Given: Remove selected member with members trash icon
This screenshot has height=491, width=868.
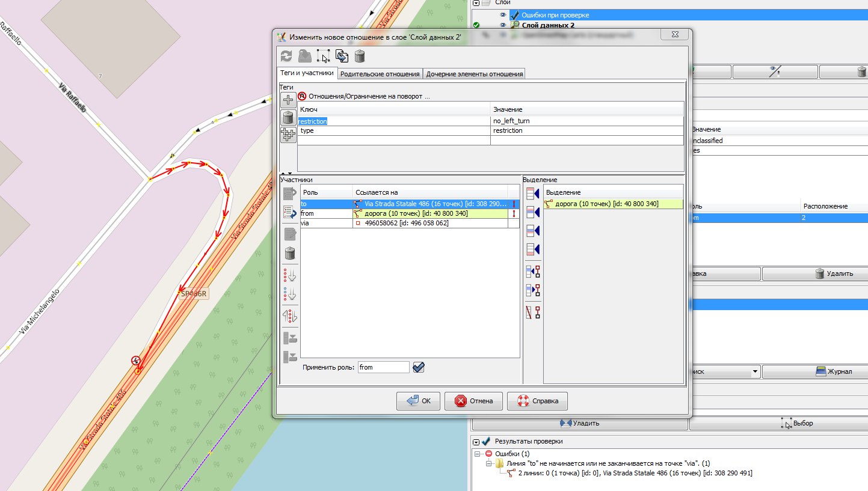Looking at the screenshot, I should [290, 253].
